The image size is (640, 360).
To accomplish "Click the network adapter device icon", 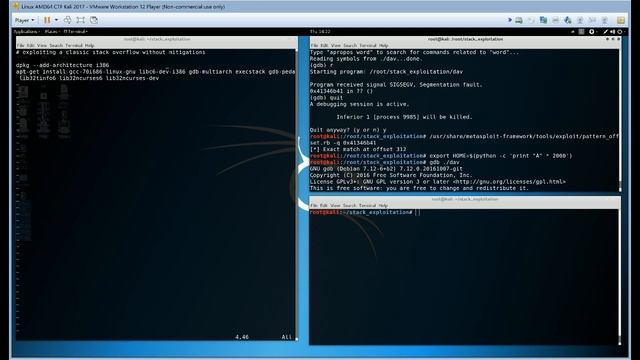I will pos(543,20).
